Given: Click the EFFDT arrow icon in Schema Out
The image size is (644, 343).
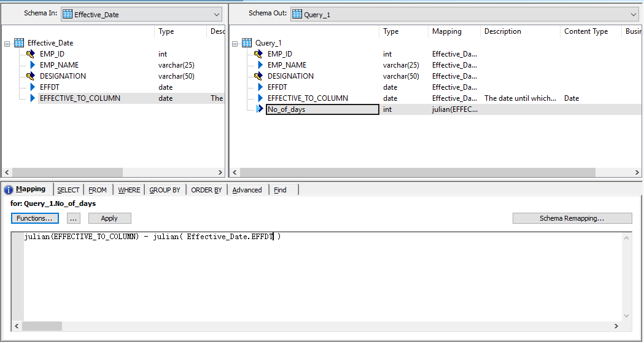Looking at the screenshot, I should 260,87.
